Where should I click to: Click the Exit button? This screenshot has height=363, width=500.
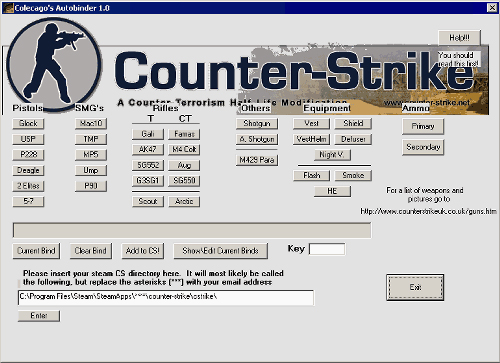point(415,287)
